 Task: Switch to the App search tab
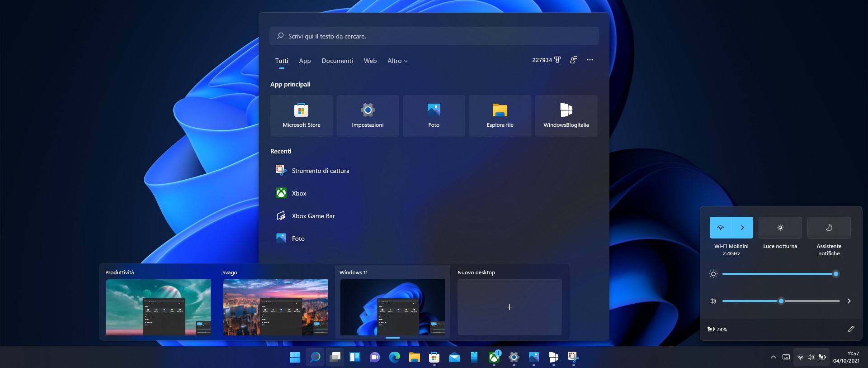click(305, 61)
